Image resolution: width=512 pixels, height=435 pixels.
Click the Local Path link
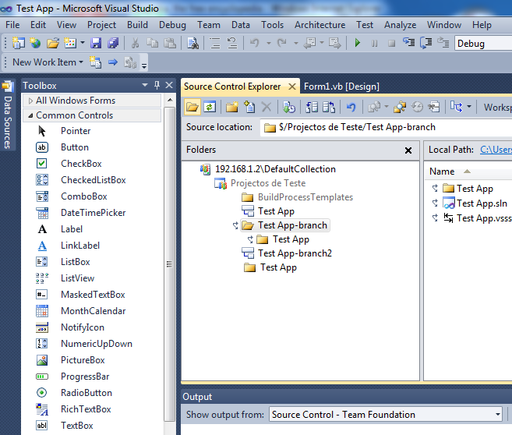496,150
